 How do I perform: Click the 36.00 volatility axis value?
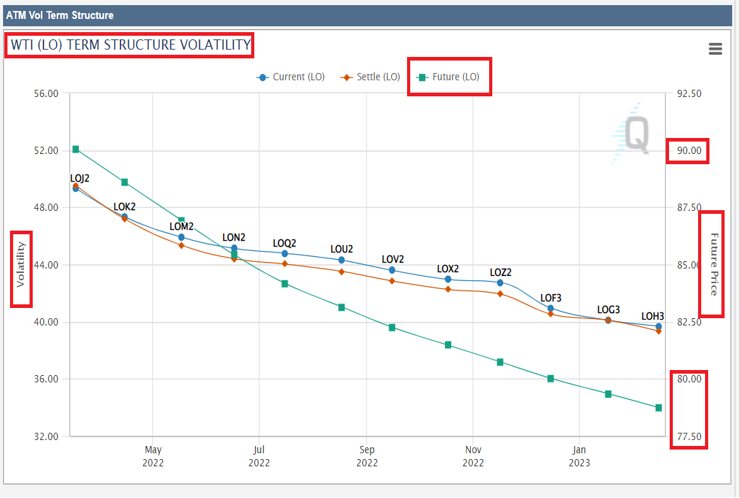[46, 379]
